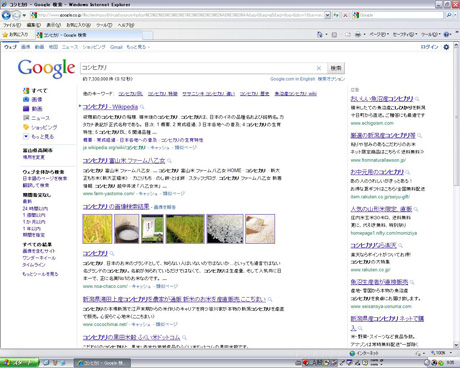
Task: Select 画像 filter in left sidebar
Action: [33, 99]
